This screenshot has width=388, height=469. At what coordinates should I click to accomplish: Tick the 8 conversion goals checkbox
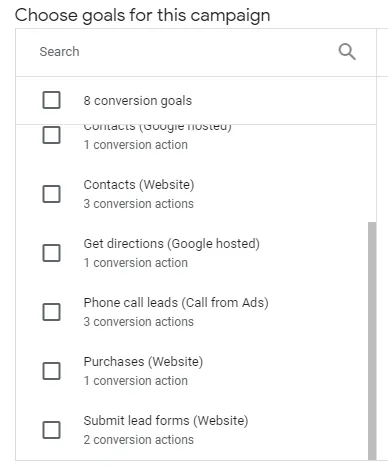tap(51, 100)
